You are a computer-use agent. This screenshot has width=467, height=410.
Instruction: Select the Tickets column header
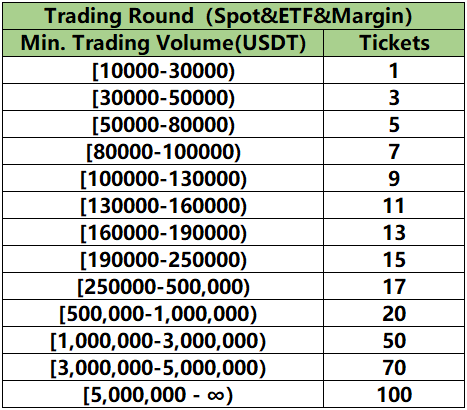point(394,43)
